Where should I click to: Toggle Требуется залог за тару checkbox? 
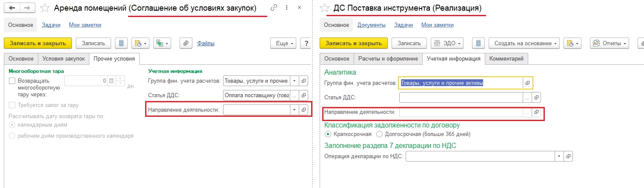pos(12,105)
